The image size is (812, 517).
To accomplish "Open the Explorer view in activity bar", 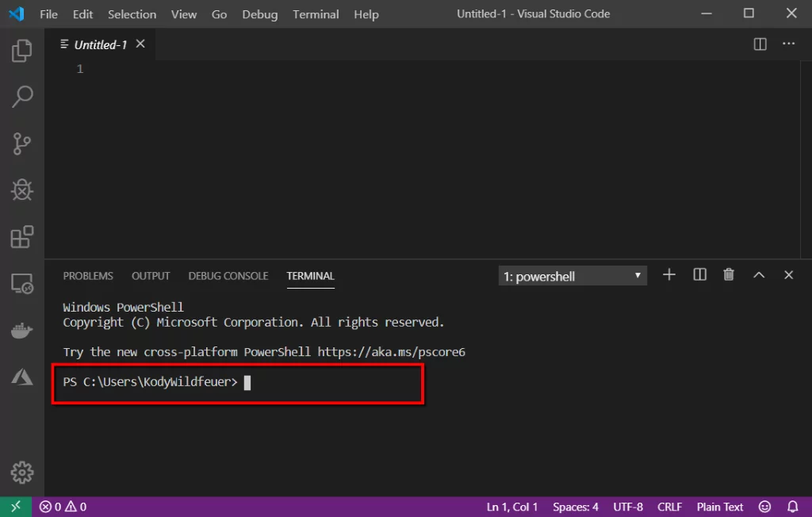I will [21, 50].
